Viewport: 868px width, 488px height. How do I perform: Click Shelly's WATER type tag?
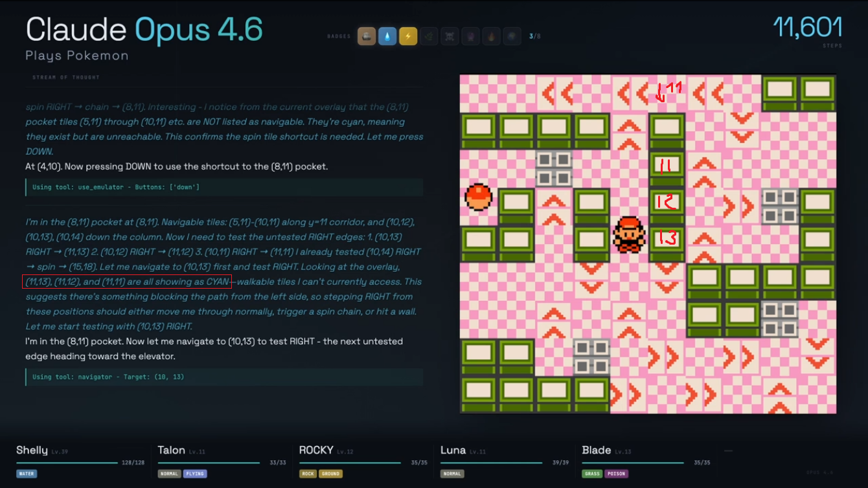[x=27, y=474]
